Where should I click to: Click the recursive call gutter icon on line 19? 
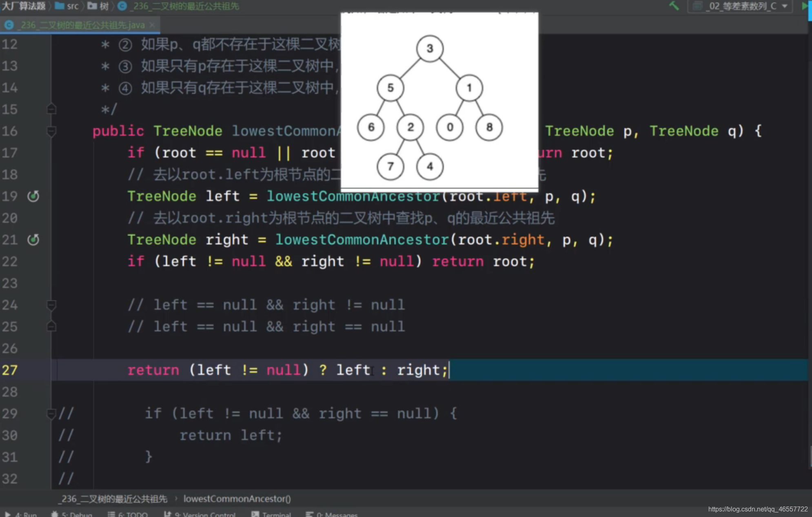33,196
